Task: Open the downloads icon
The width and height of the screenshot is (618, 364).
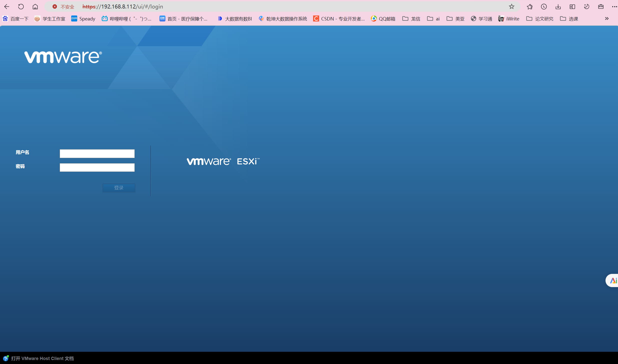Action: pos(558,7)
